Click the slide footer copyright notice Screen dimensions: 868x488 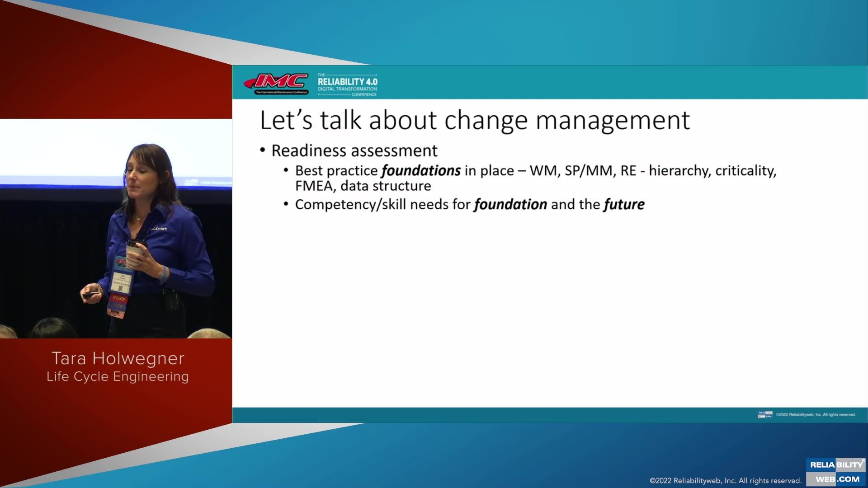pos(816,414)
